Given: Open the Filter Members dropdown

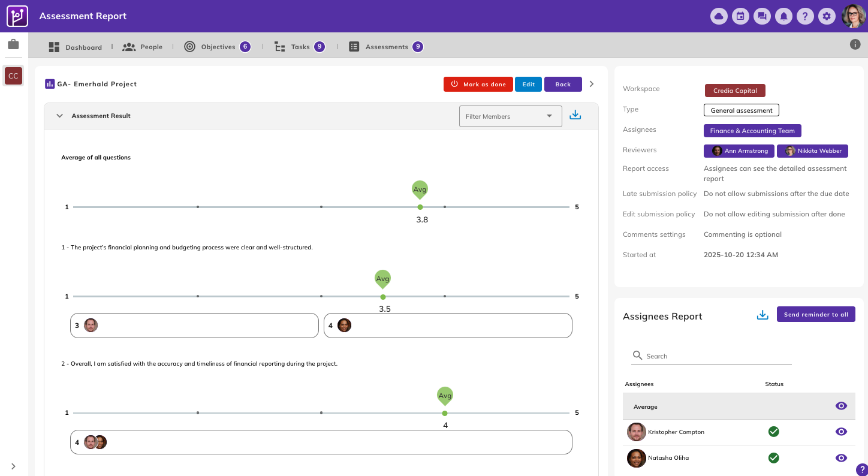Looking at the screenshot, I should [510, 116].
